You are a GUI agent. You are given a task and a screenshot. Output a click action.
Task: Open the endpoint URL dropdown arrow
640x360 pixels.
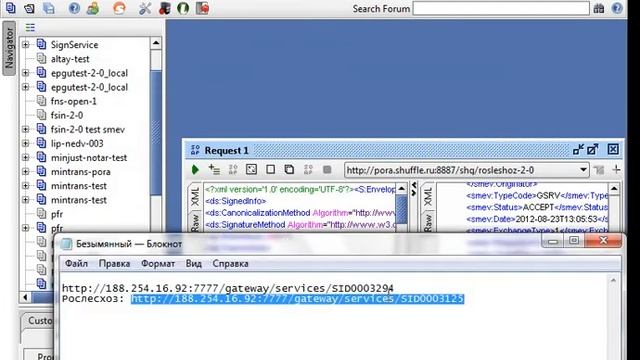(583, 170)
